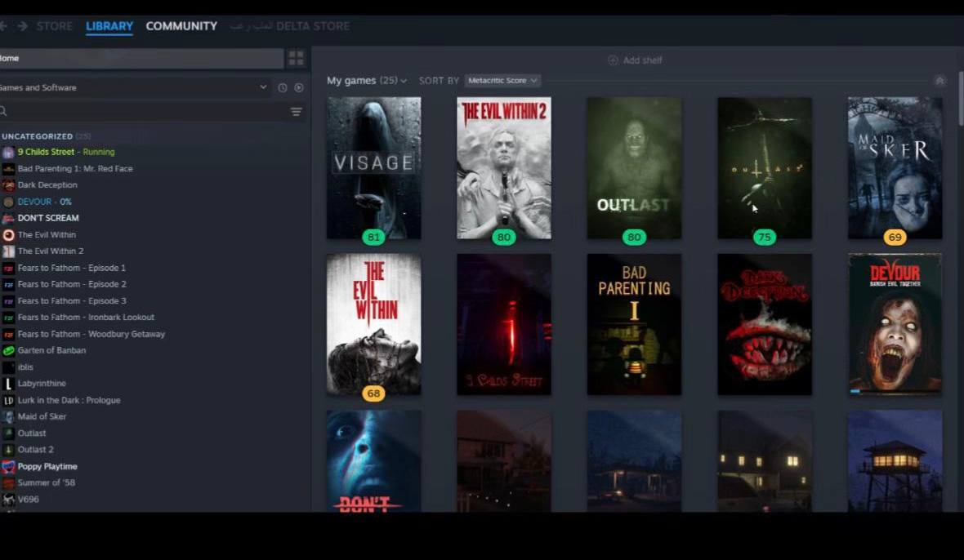This screenshot has height=560, width=964.
Task: Click Labyrinthine list icon
Action: click(8, 384)
